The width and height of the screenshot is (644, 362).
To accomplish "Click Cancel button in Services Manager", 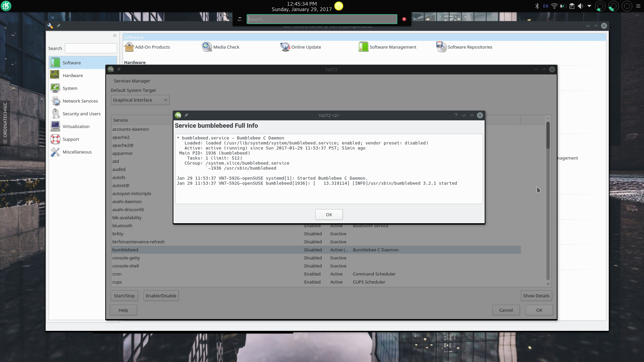I will point(506,310).
